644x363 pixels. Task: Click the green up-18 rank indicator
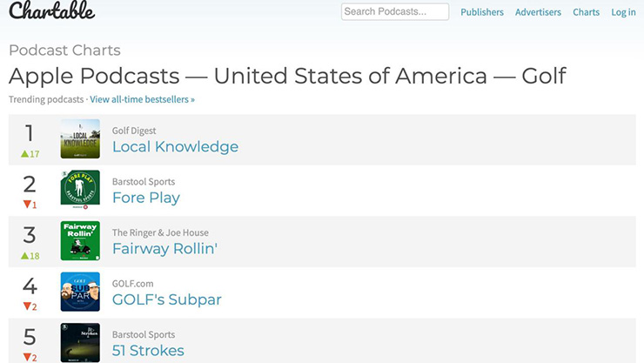point(30,256)
